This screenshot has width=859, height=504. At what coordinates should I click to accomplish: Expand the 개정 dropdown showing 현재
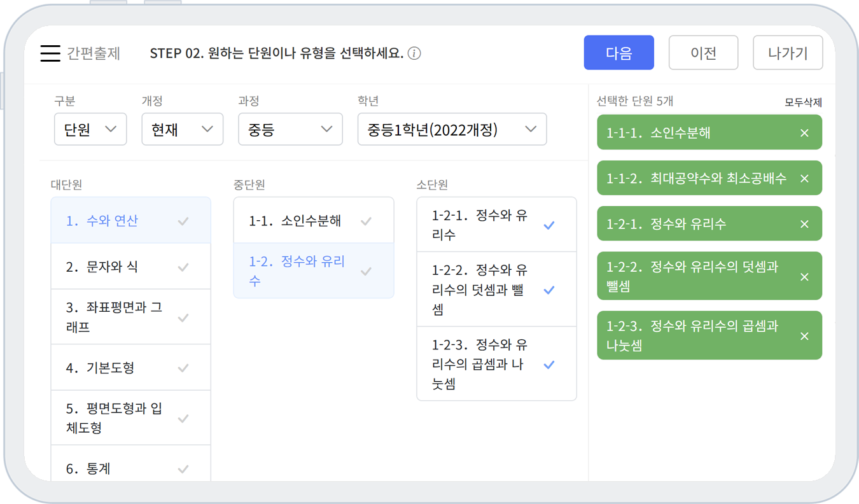(182, 130)
